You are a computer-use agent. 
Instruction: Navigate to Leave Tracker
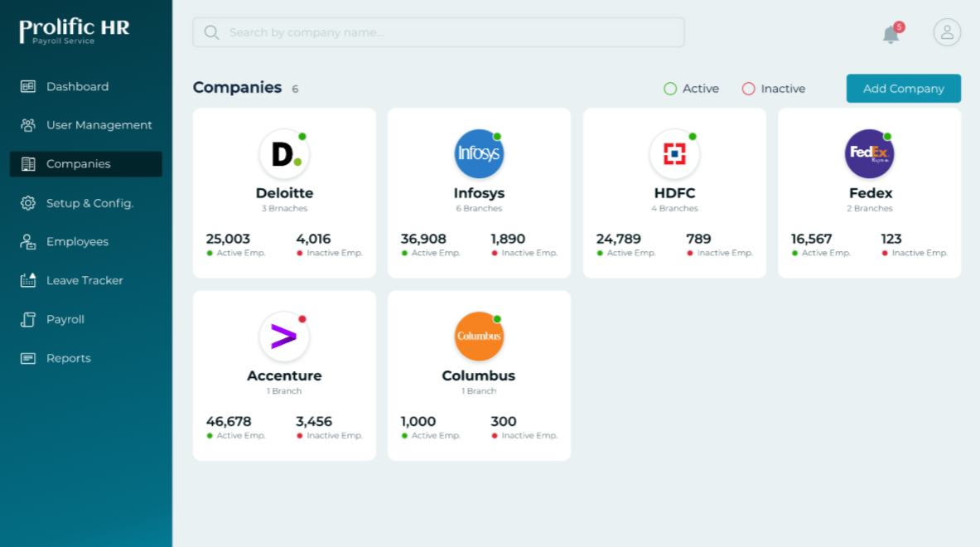pos(84,280)
